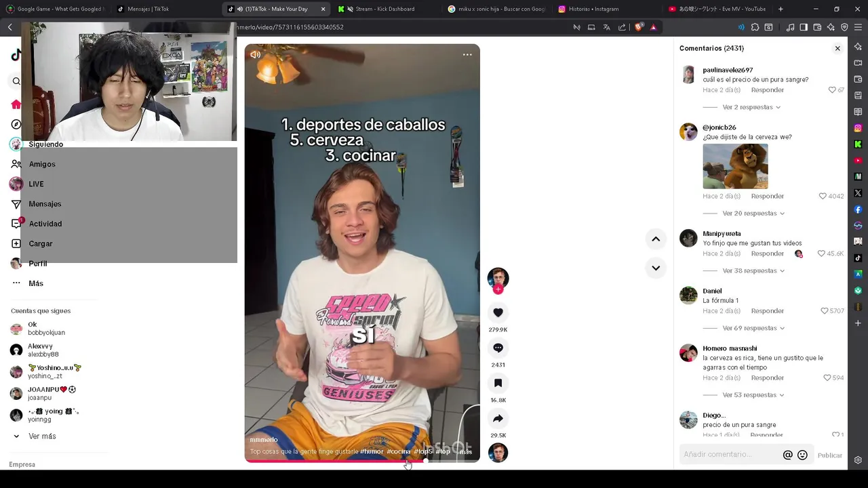
Task: Open the browser hamburger main menu
Action: coord(858,27)
